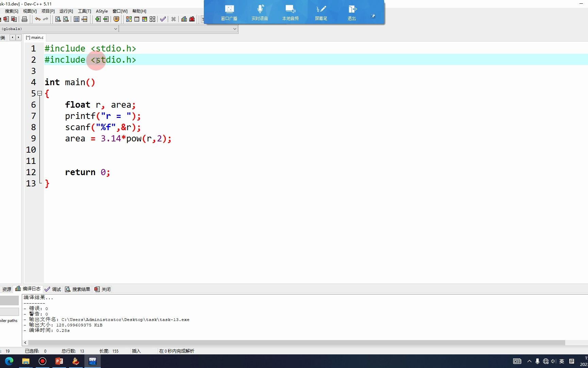Click the Profile analysis chart icon

184,19
